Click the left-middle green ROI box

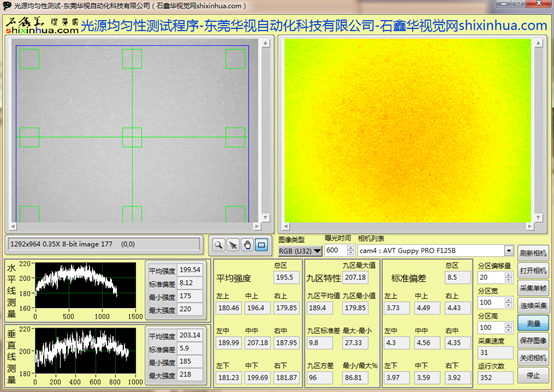tap(29, 137)
